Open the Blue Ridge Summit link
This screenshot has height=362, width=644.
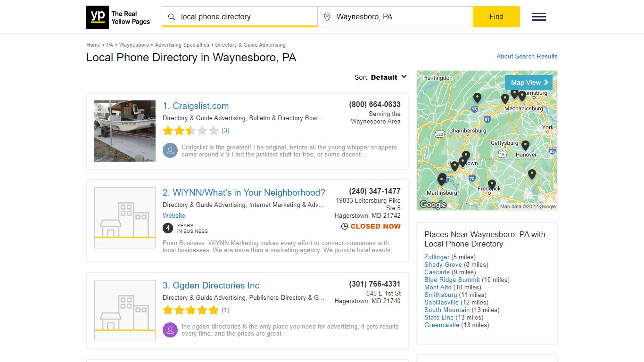pyautogui.click(x=452, y=280)
